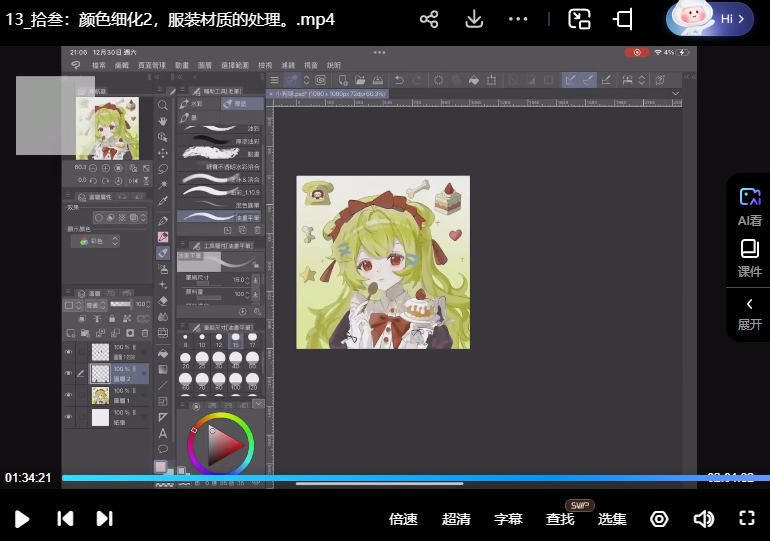Select the Zoom magnifier tool
The width and height of the screenshot is (770, 541).
163,105
